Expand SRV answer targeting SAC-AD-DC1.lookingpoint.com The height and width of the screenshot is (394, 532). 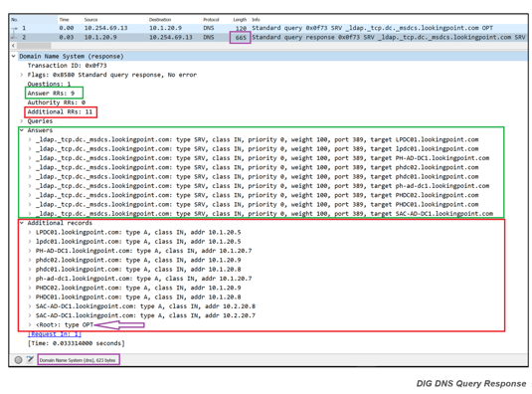click(x=30, y=214)
